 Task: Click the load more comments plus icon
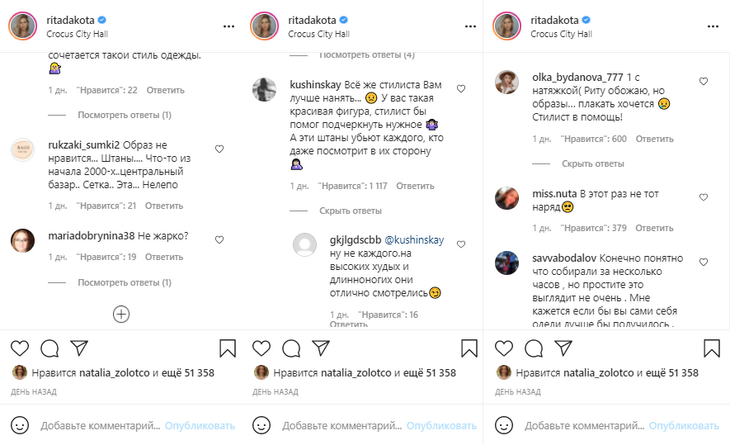click(120, 314)
